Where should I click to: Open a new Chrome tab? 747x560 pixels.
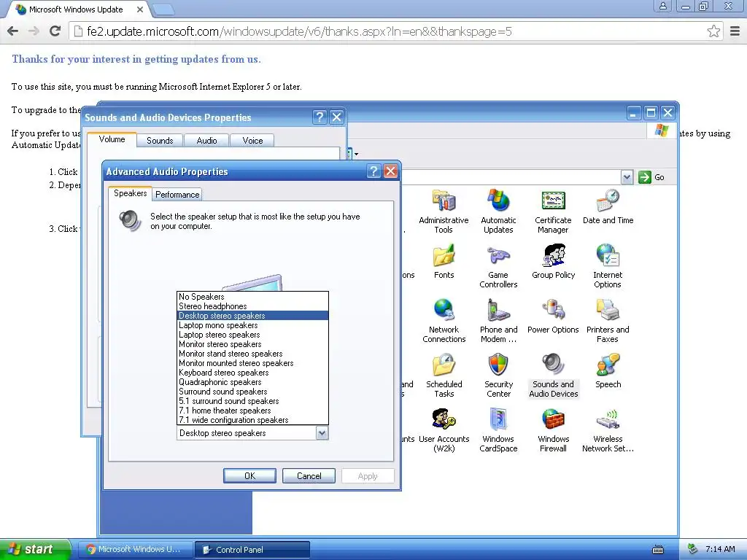pos(164,9)
